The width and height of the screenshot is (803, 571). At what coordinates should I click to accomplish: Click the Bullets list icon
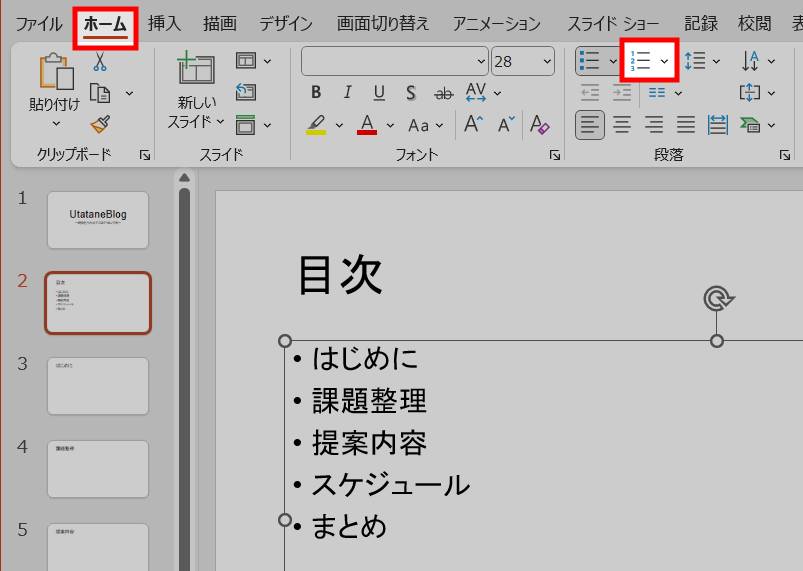coord(589,61)
